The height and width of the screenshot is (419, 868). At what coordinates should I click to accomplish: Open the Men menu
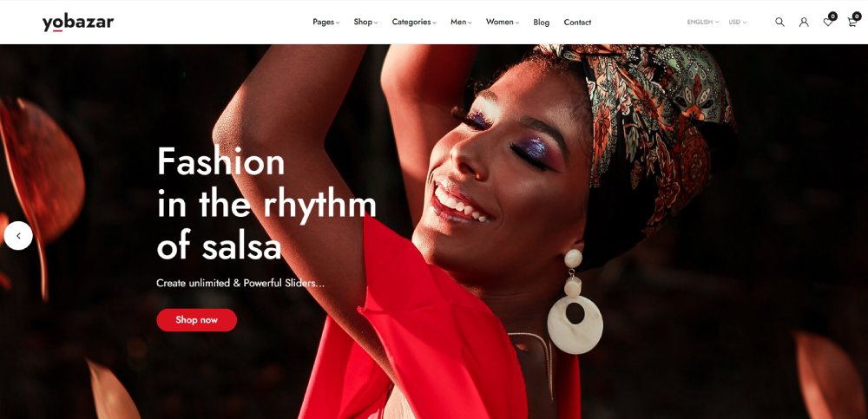point(461,23)
